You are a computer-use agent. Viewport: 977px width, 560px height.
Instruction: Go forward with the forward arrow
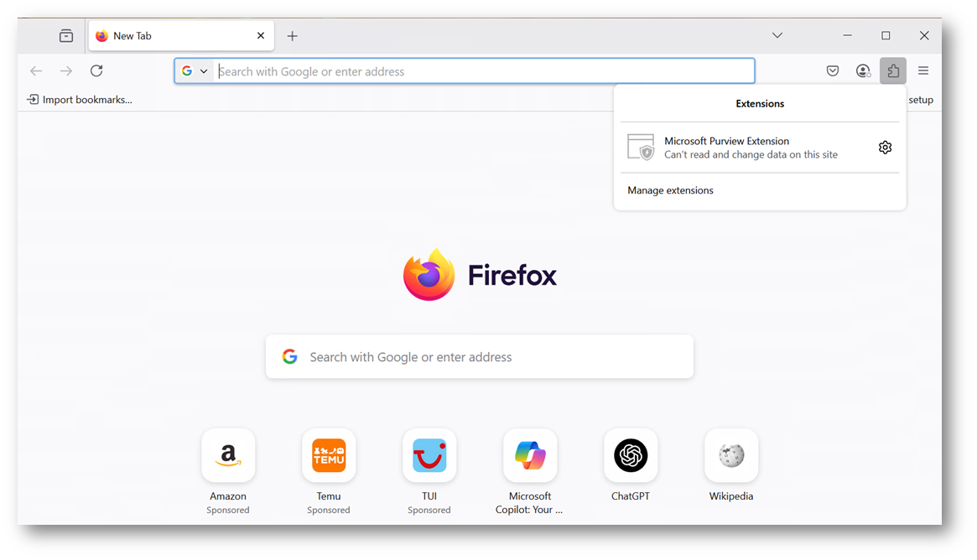[66, 71]
